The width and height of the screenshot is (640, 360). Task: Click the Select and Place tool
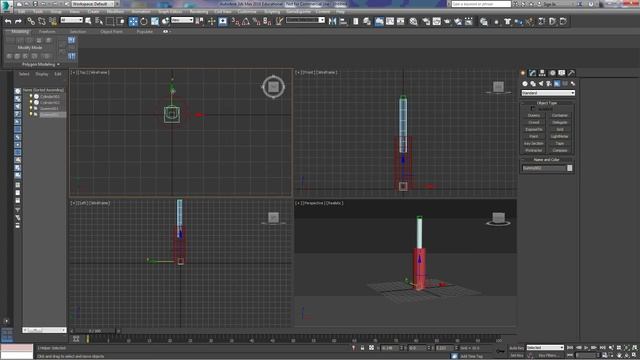pyautogui.click(x=165, y=21)
